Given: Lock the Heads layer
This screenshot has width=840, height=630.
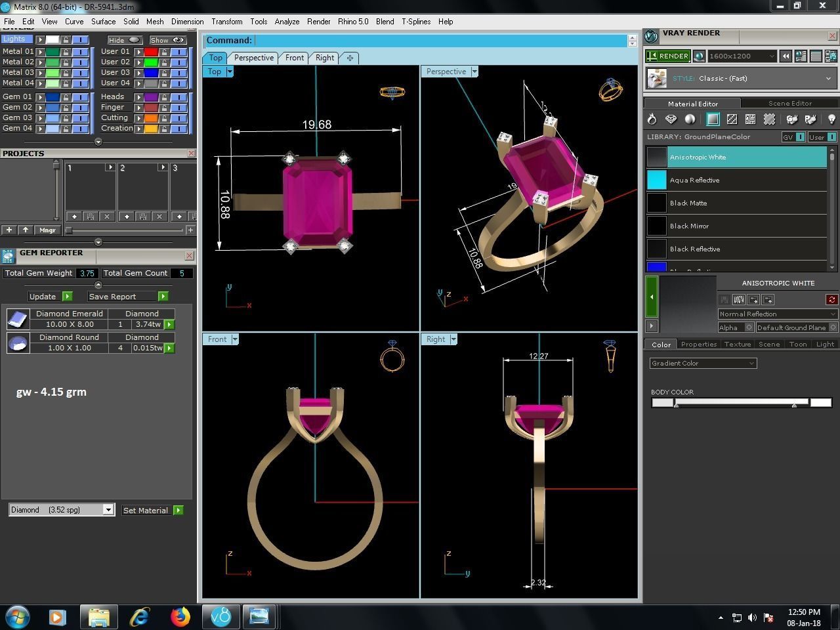Looking at the screenshot, I should [164, 96].
